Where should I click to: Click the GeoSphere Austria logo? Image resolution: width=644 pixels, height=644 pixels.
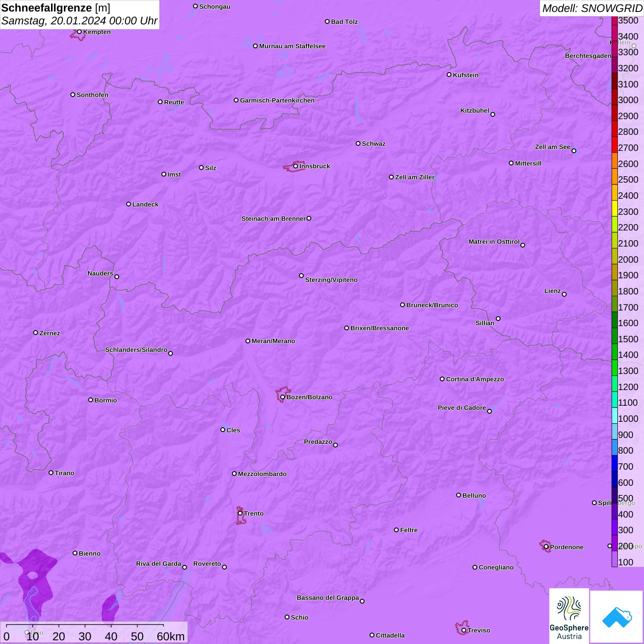pos(569,616)
